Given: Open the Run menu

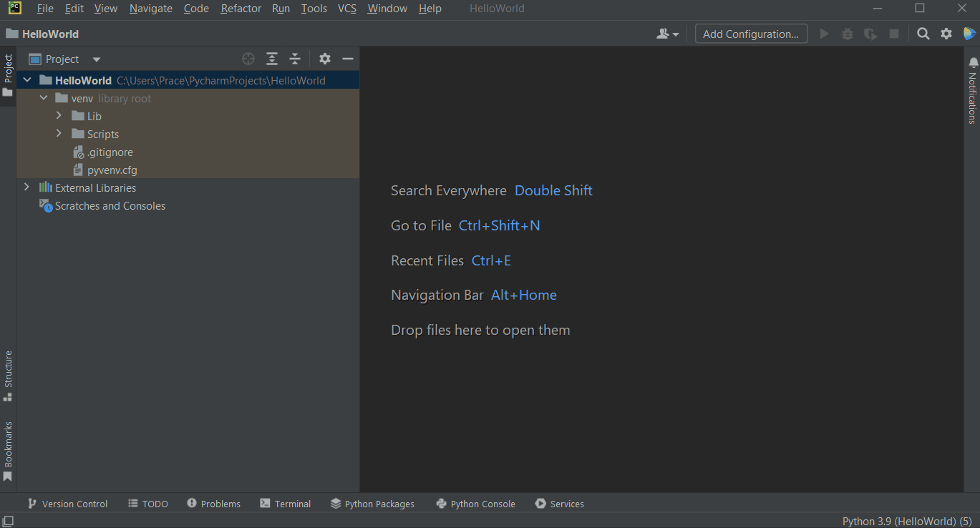Looking at the screenshot, I should point(281,9).
